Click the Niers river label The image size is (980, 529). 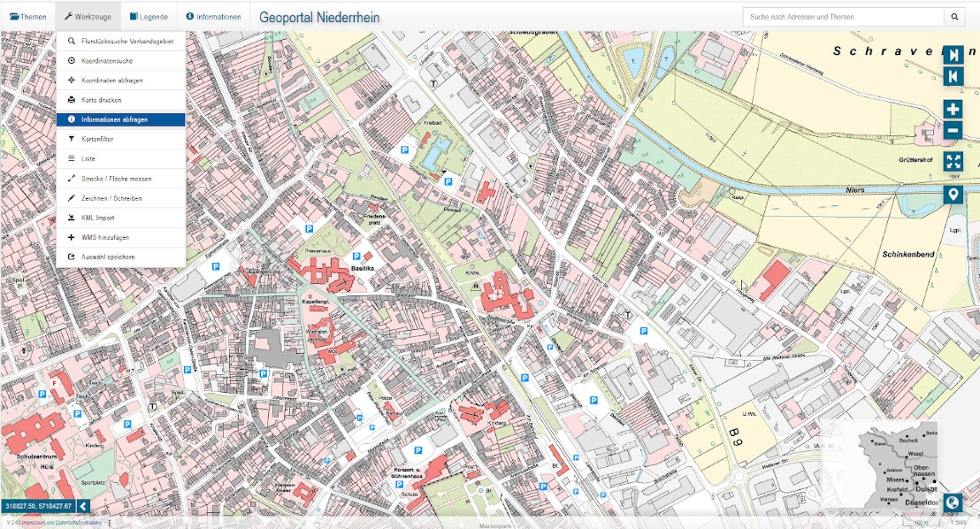tap(855, 190)
